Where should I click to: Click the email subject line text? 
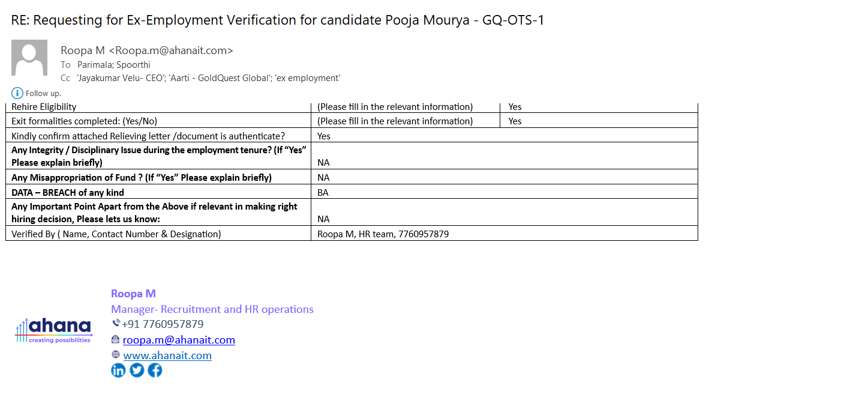[278, 20]
